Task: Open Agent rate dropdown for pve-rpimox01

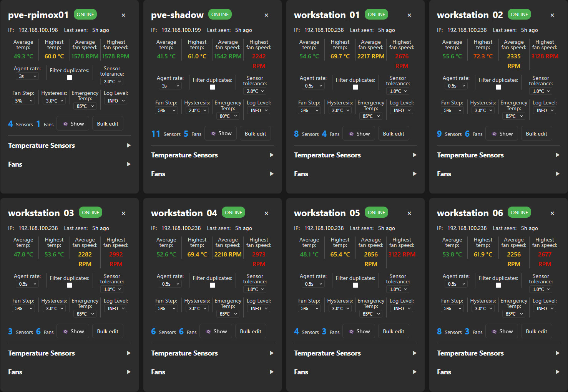Action: point(27,76)
